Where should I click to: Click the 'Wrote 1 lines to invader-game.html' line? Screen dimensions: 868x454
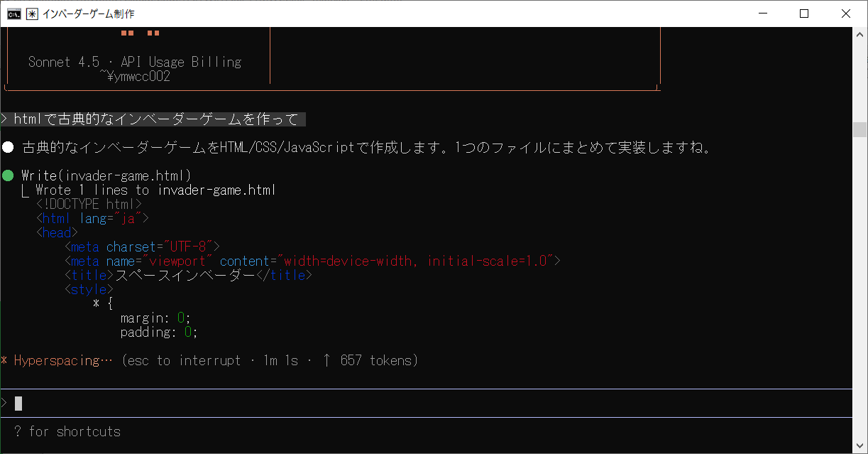pyautogui.click(x=155, y=190)
